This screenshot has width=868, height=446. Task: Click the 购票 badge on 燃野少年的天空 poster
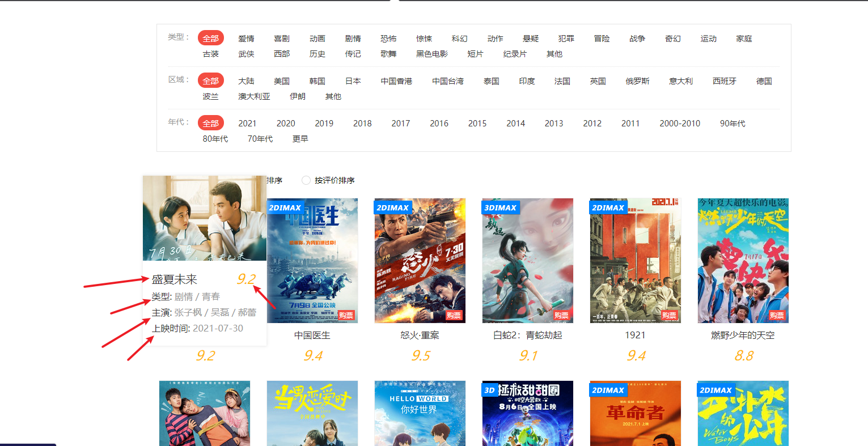[x=777, y=316]
